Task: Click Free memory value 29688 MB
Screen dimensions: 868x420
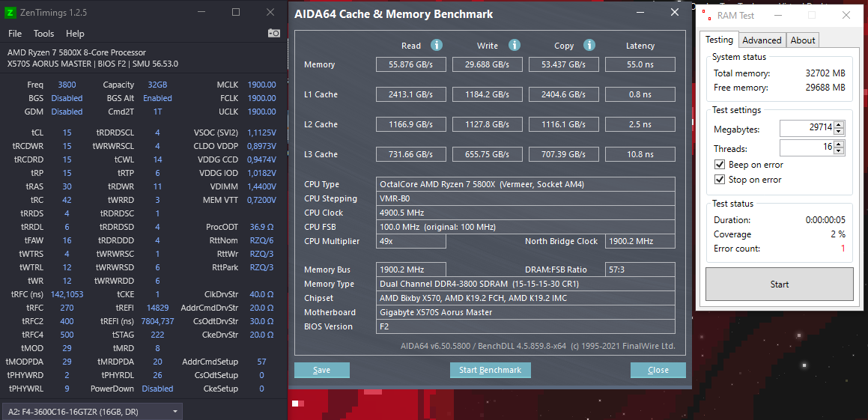Action: click(x=825, y=88)
